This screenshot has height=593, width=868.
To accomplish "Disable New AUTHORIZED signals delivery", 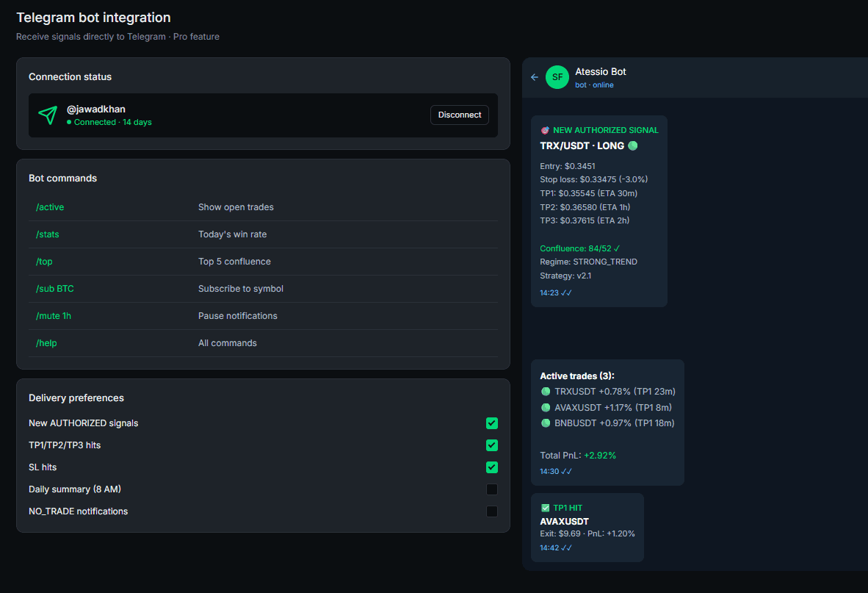I will (491, 423).
